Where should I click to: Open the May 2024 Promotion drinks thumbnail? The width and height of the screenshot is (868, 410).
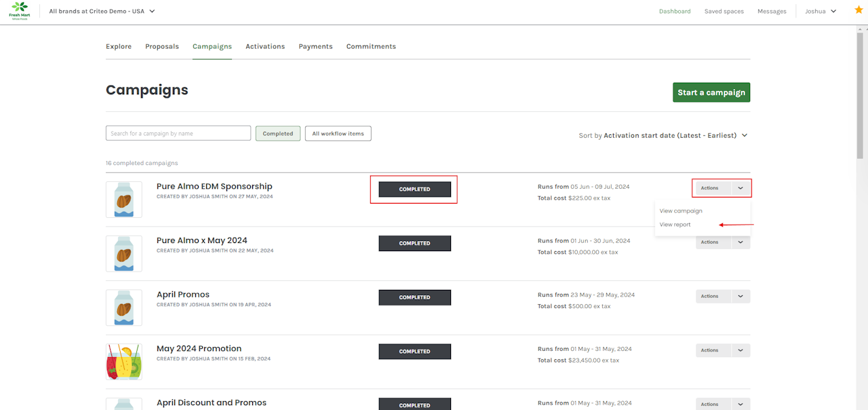tap(124, 362)
